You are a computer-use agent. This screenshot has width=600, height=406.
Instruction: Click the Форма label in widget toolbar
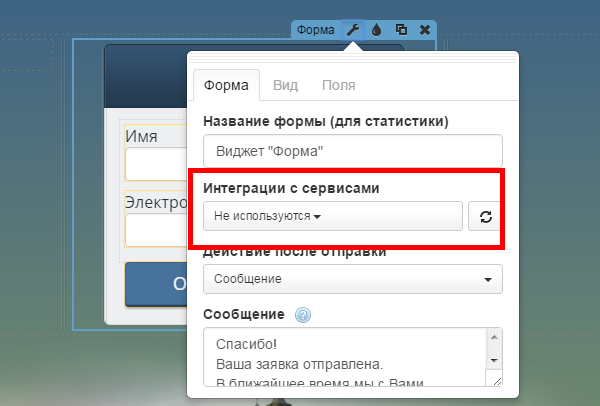[x=315, y=30]
